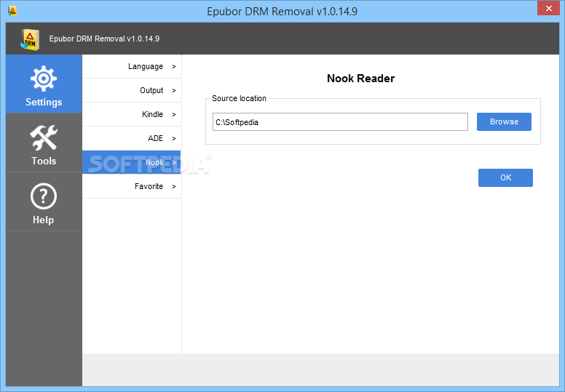Select the Output settings item
Image resolution: width=565 pixels, height=392 pixels.
[x=132, y=90]
